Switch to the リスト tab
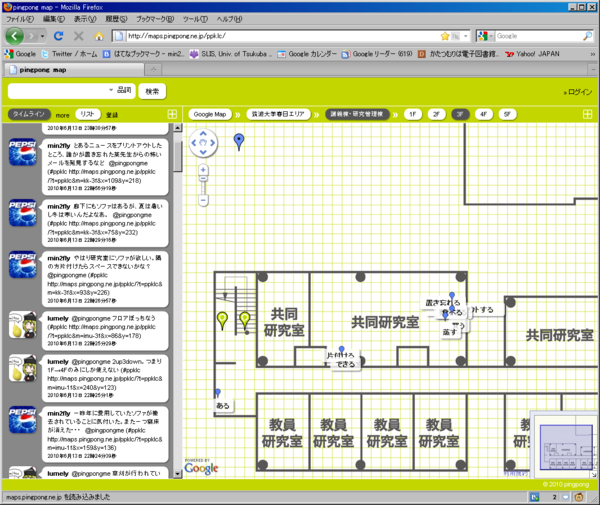This screenshot has width=600, height=505. (88, 114)
